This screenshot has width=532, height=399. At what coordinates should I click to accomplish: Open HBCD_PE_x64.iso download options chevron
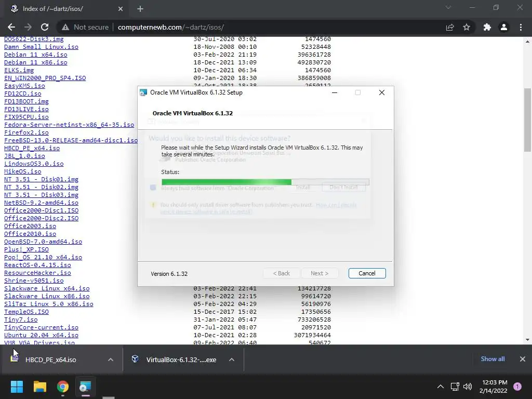coord(111,360)
